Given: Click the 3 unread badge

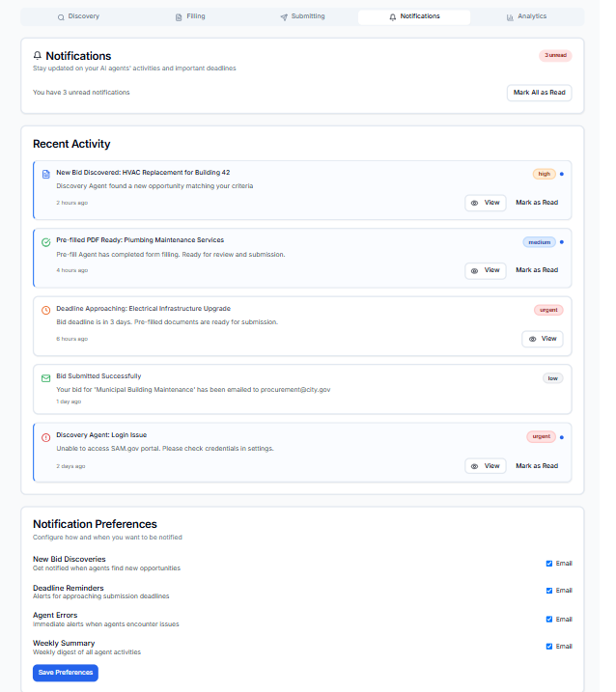Looking at the screenshot, I should click(555, 55).
